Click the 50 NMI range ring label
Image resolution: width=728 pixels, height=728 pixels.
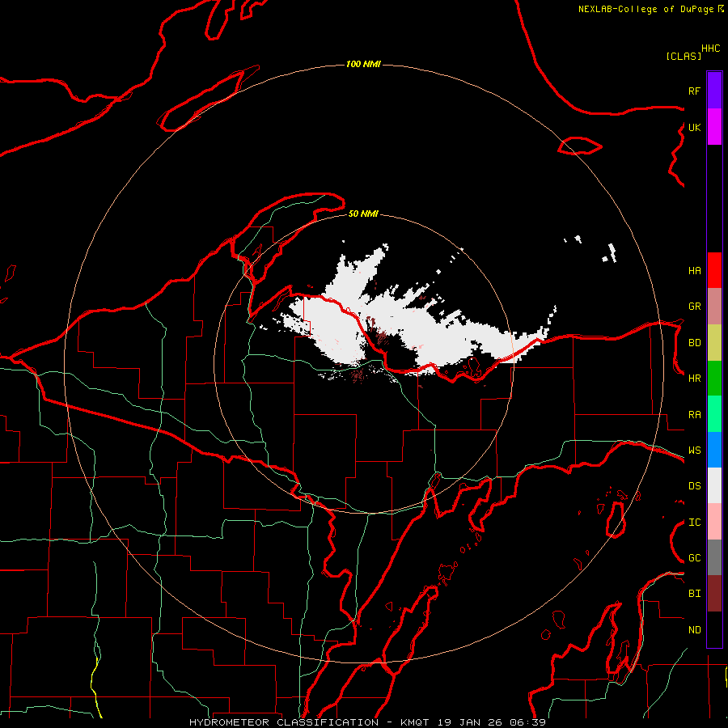click(x=363, y=214)
